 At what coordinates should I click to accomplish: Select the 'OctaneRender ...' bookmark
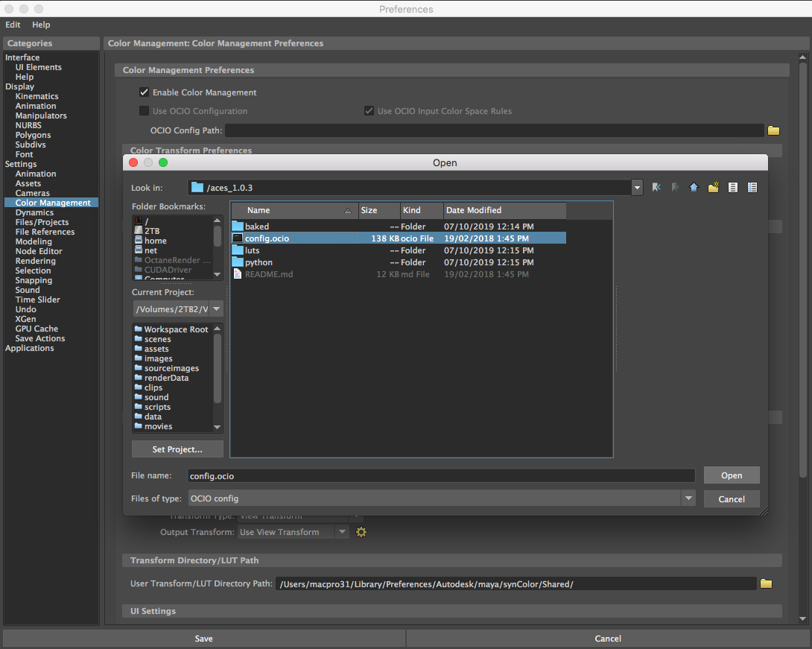pos(174,260)
